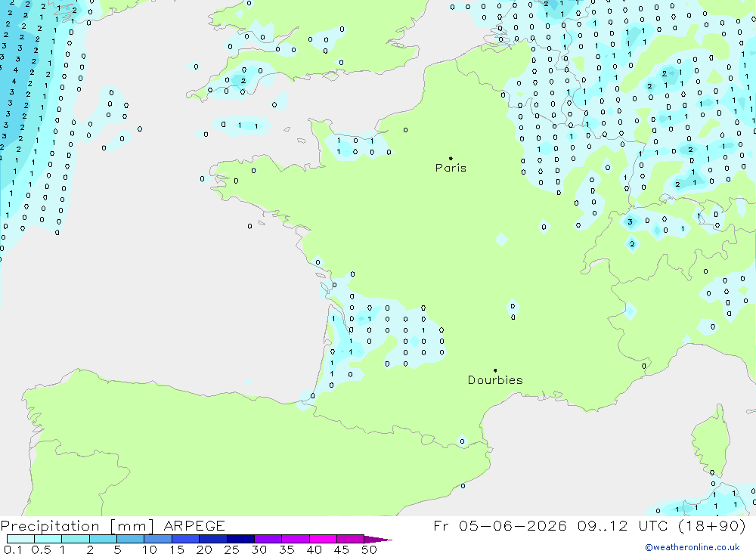Click the Precipitation [mm] ARPEGE title
The height and width of the screenshot is (554, 756).
(113, 525)
